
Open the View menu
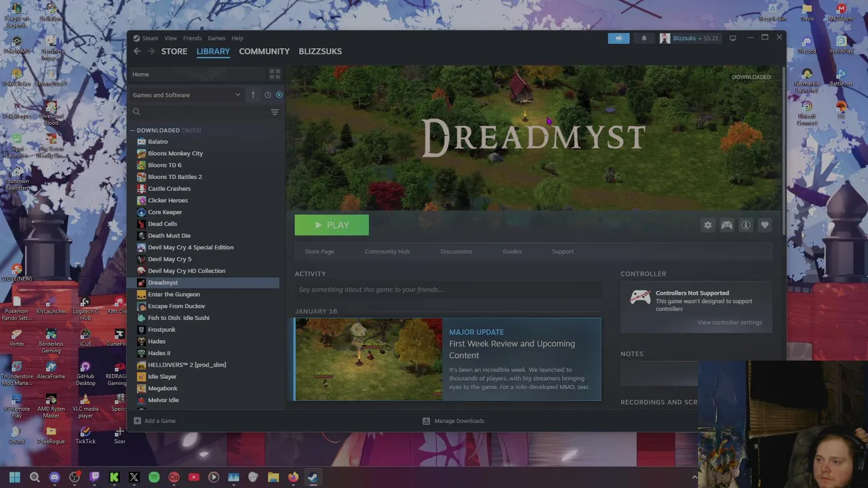[170, 38]
